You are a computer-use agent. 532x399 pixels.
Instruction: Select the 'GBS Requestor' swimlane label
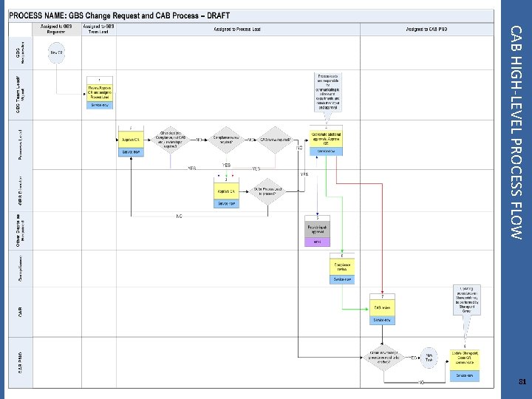pos(21,52)
